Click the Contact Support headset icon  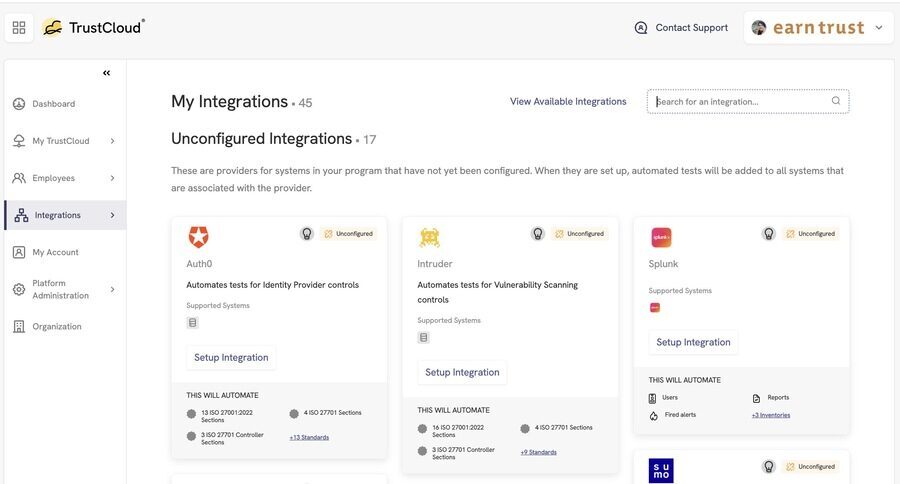point(641,28)
